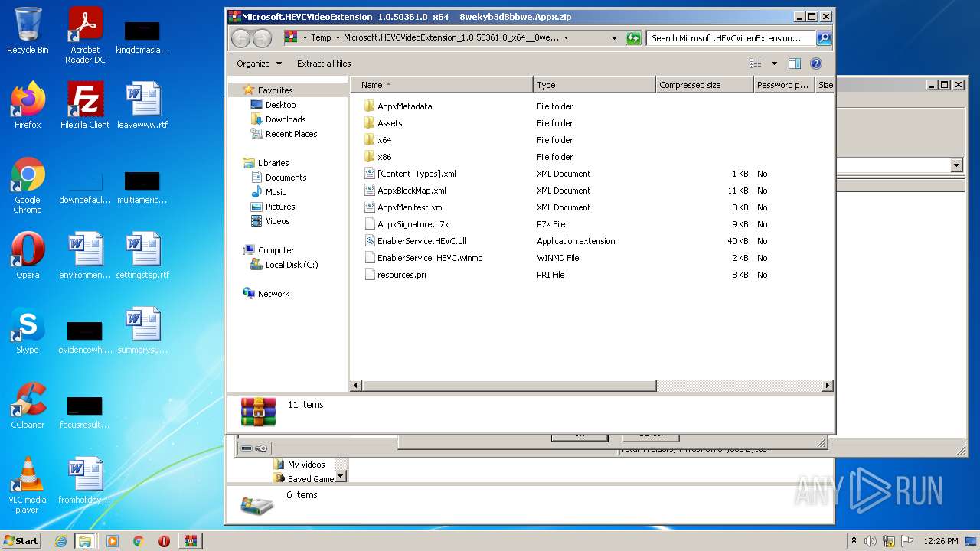The image size is (980, 551).
Task: Open CCleaner desktop icon
Action: coord(28,405)
